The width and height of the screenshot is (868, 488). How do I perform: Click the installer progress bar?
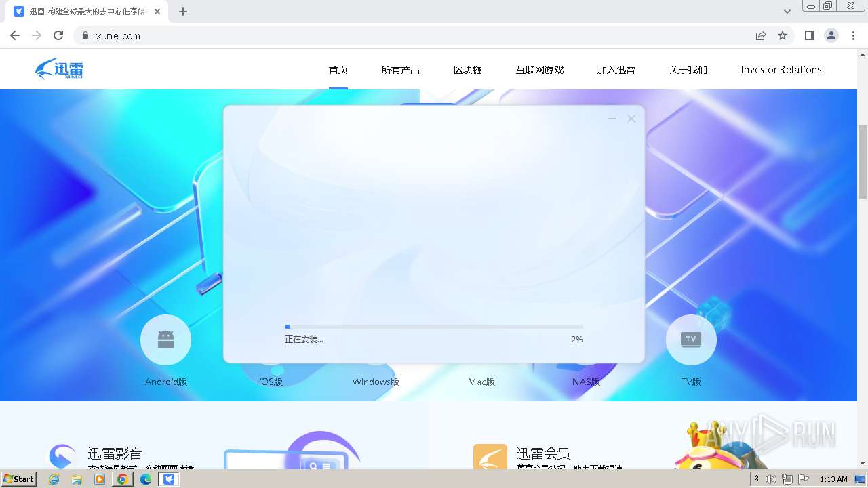pos(434,327)
